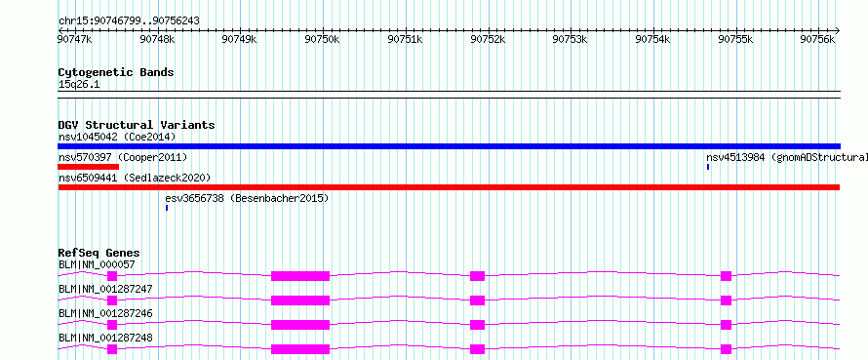Open the BLM|NM_001287246 transcript label

105,313
